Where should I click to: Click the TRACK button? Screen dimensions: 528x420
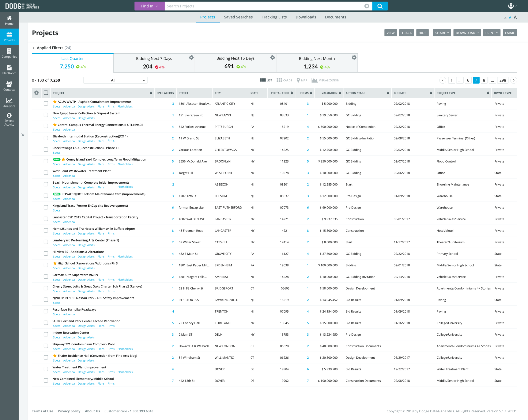pyautogui.click(x=406, y=33)
